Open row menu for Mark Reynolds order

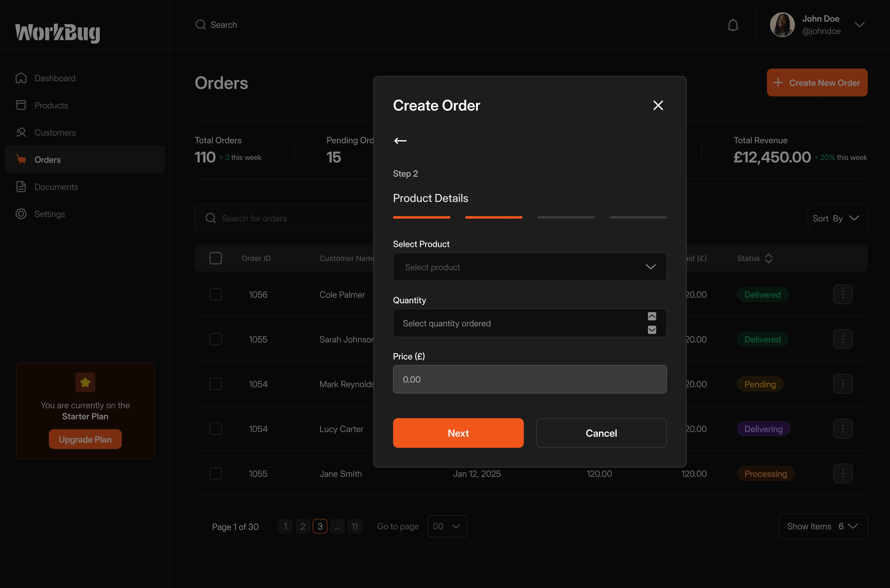843,384
